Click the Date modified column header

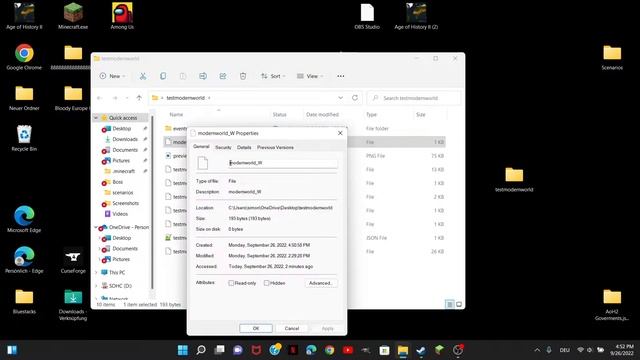point(322,115)
